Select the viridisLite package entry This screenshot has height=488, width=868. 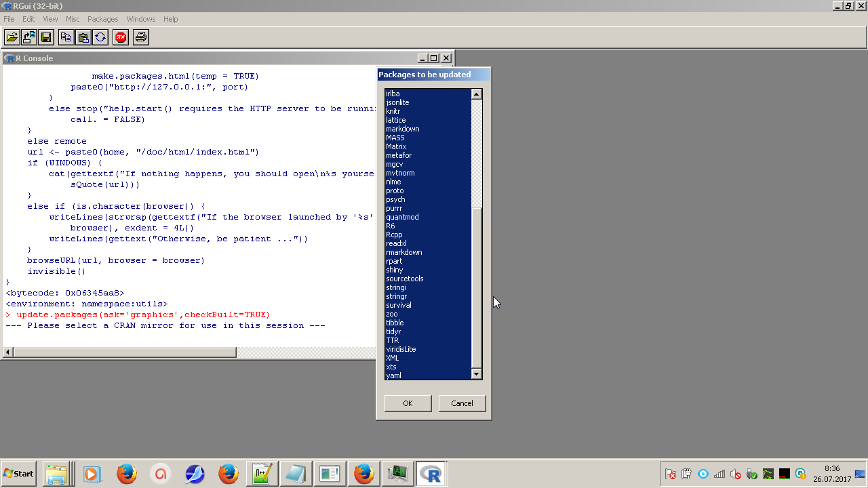(x=401, y=349)
